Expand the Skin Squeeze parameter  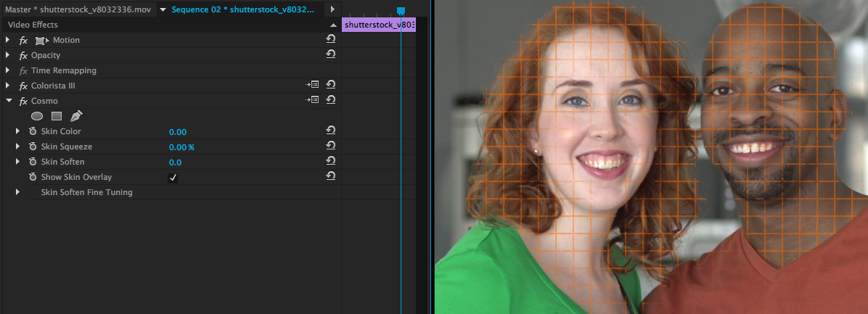click(x=17, y=146)
